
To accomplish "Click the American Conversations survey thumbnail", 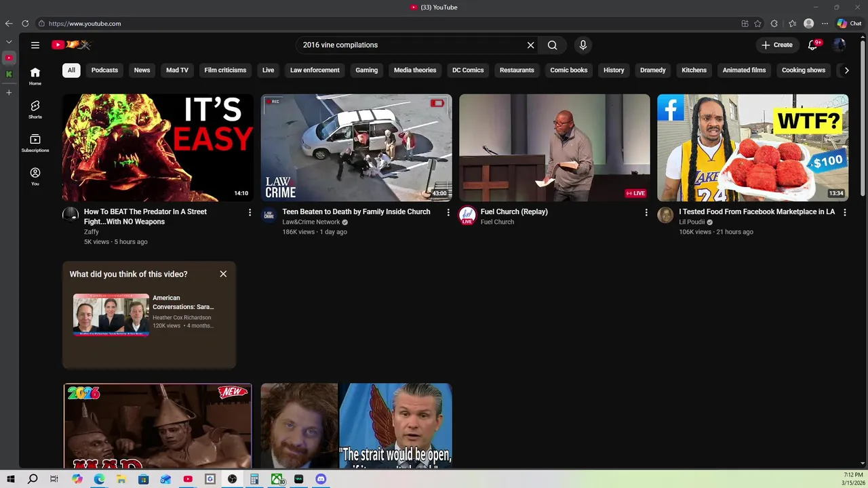I will (111, 314).
